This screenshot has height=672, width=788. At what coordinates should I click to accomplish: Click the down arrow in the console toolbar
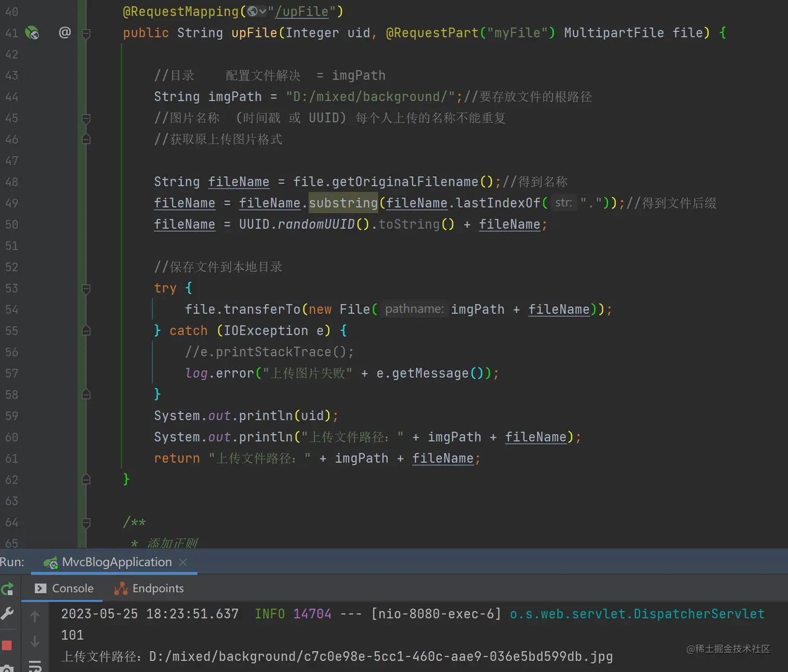(35, 641)
